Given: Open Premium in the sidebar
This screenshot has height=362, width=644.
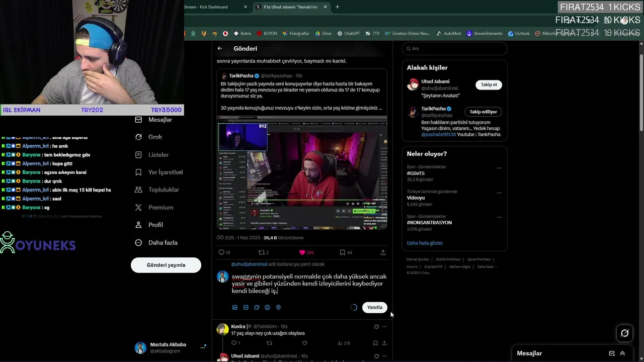Looking at the screenshot, I should click(x=154, y=208).
